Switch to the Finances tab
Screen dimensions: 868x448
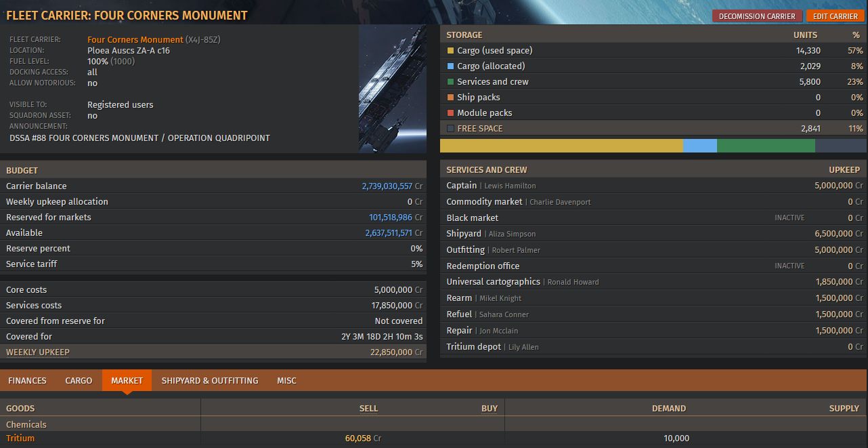pyautogui.click(x=27, y=380)
